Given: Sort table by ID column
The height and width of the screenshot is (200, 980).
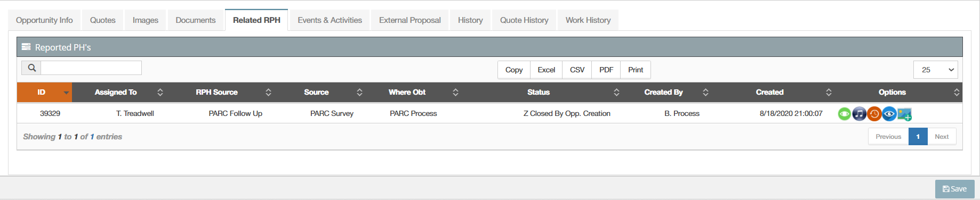Looking at the screenshot, I should [x=44, y=92].
